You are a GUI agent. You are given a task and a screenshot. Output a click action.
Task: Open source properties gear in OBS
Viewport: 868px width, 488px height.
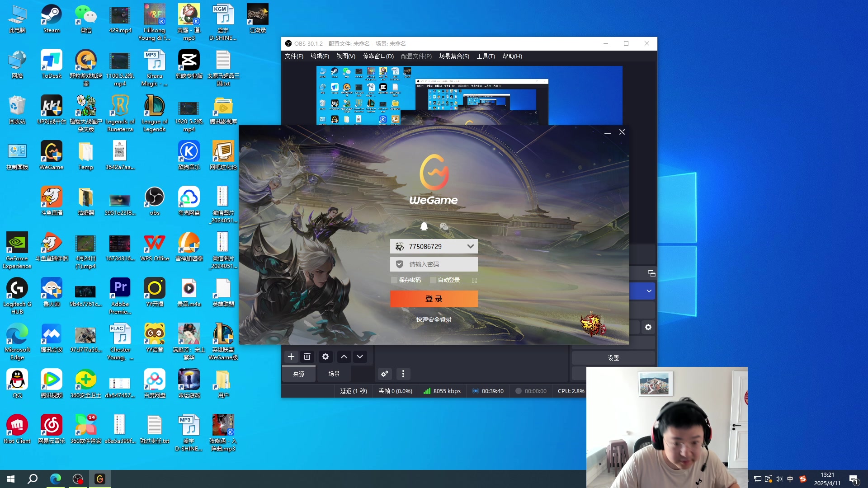tap(325, 357)
